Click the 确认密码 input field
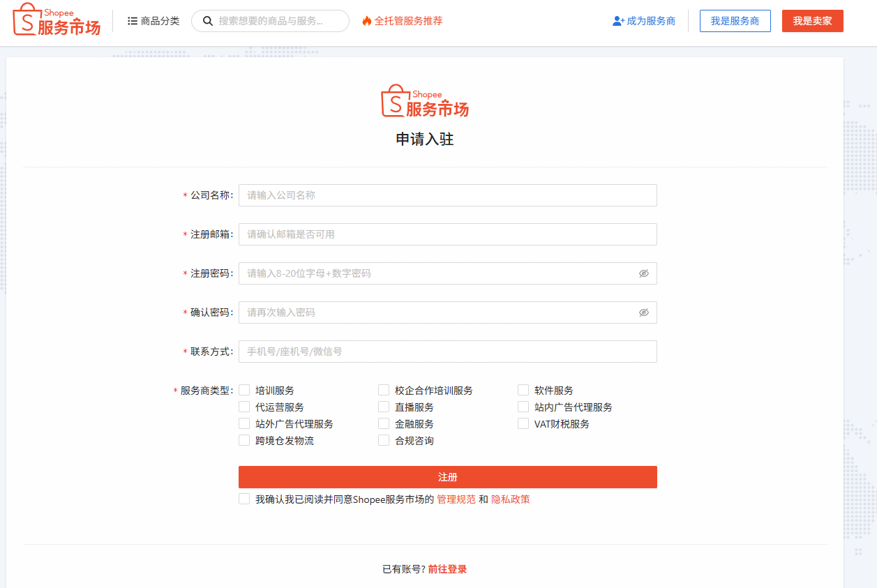 pyautogui.click(x=448, y=312)
